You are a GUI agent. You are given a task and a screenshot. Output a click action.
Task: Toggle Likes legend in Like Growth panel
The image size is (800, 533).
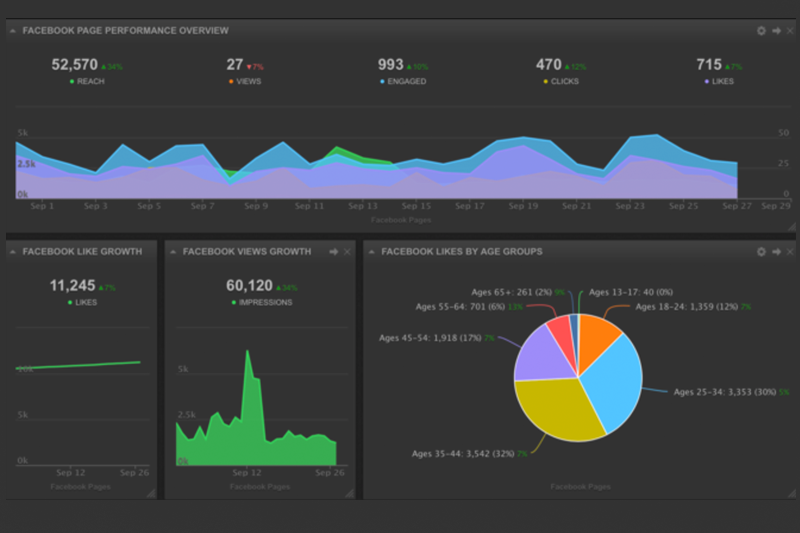click(x=70, y=302)
